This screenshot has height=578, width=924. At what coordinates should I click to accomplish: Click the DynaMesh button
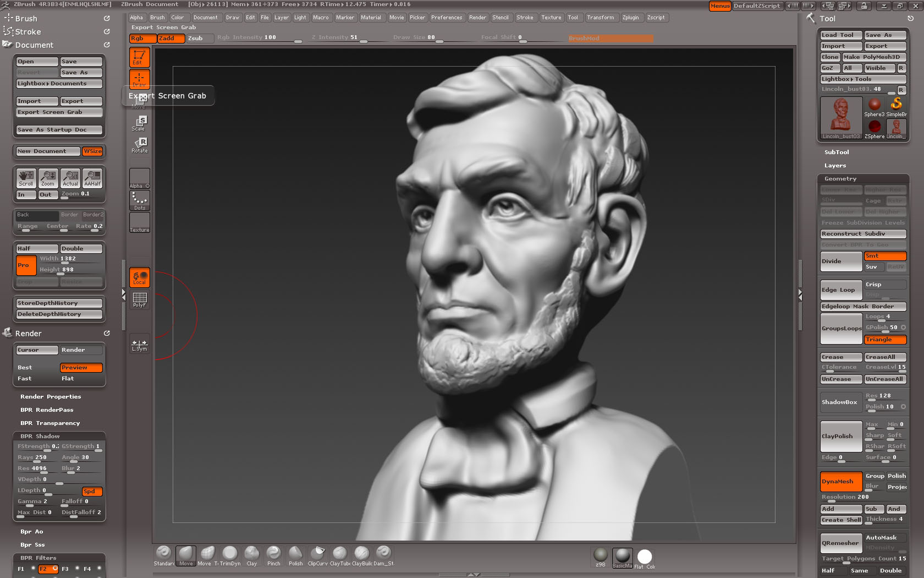(x=840, y=481)
